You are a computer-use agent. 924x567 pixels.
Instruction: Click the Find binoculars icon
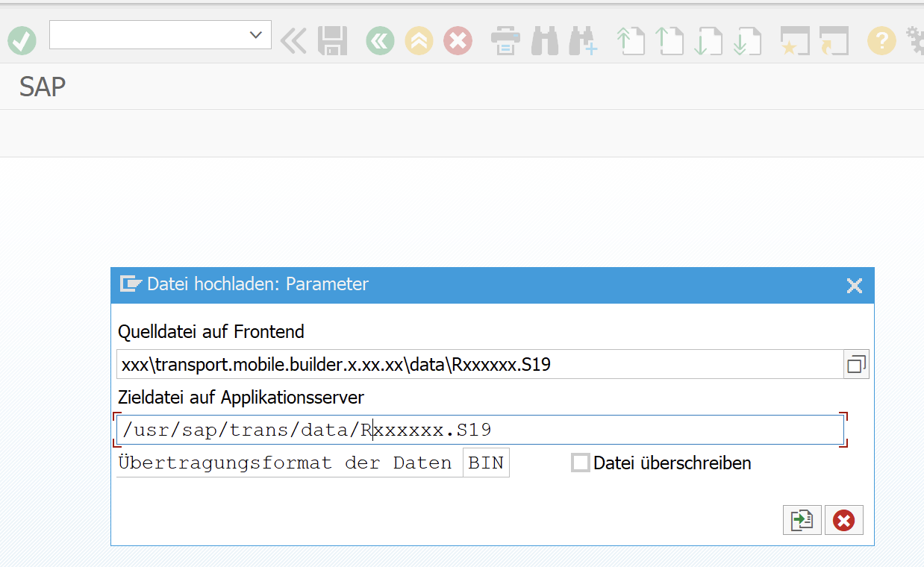(x=545, y=40)
